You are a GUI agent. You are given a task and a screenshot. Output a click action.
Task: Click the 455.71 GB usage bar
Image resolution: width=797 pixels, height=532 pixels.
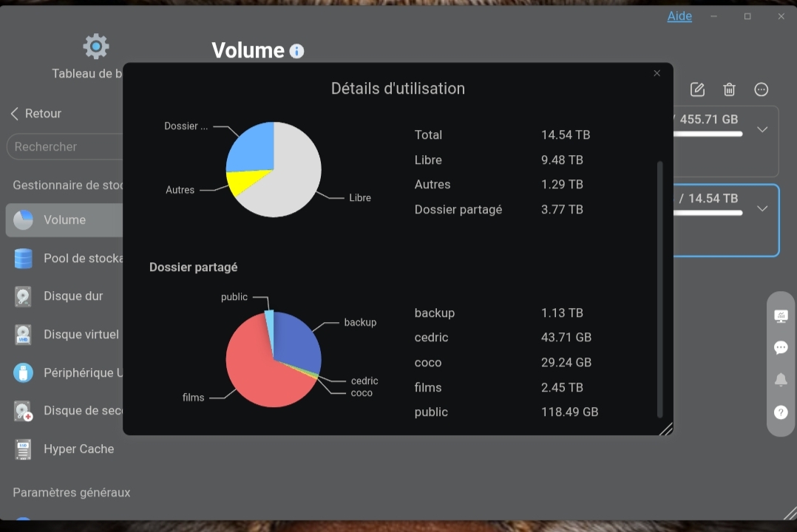tap(708, 134)
